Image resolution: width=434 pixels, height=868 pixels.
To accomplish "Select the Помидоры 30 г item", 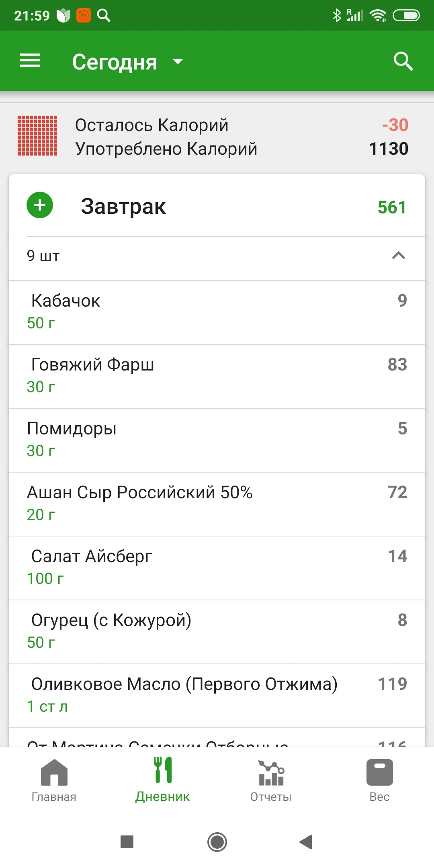I will [217, 440].
